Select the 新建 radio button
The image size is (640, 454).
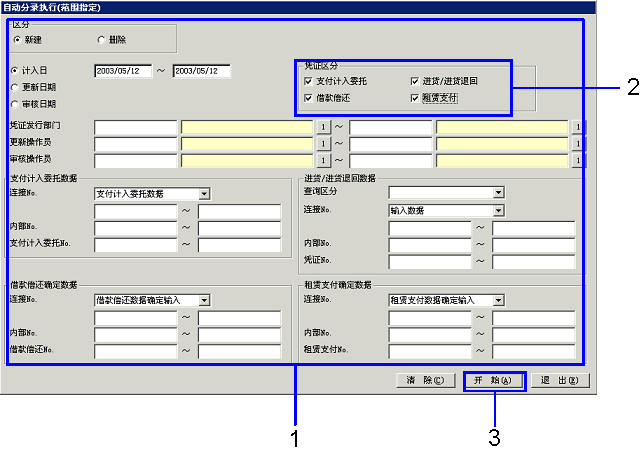tap(17, 40)
